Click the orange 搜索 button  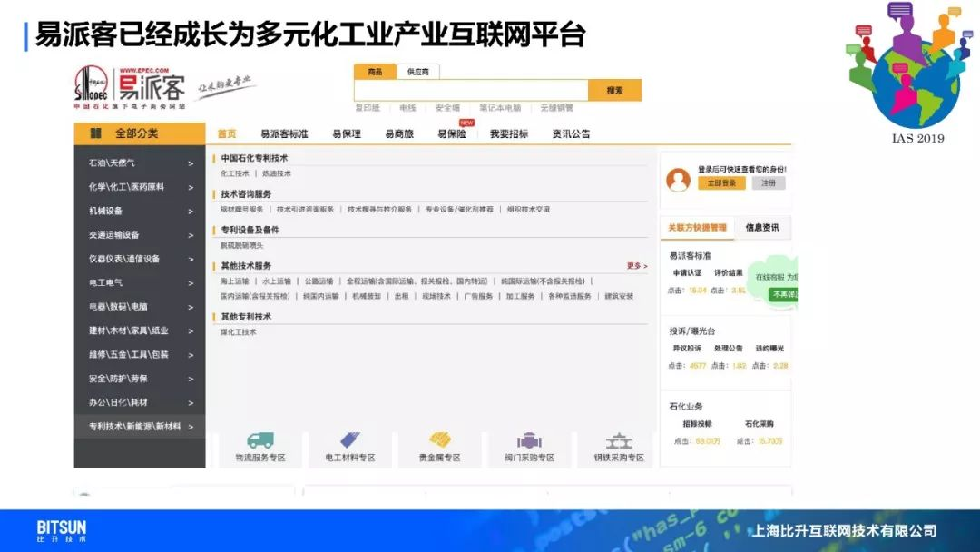pos(615,91)
